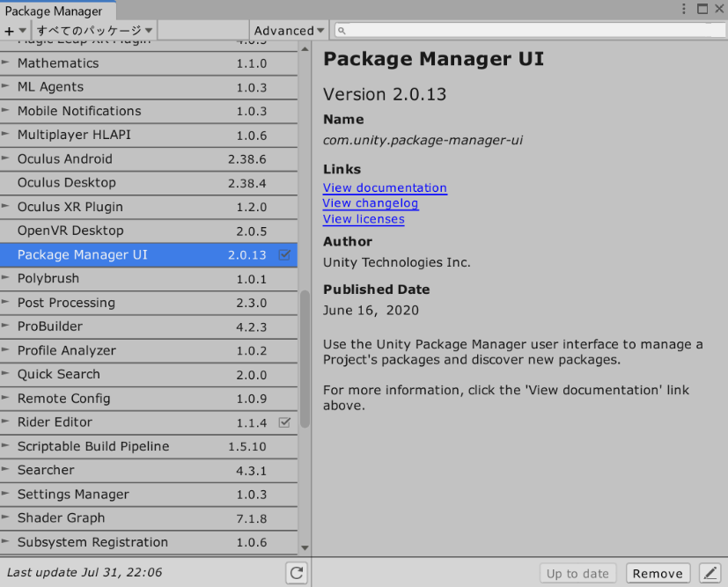Toggle the installed checkmark for Package Manager UI
The width and height of the screenshot is (728, 587).
click(x=284, y=254)
